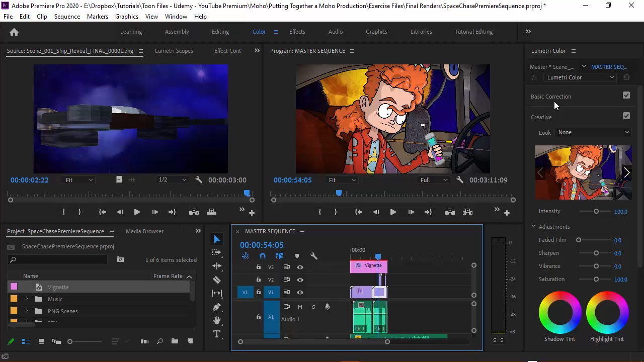Open the Program monitor Fit zoom dropdown
This screenshot has width=644, height=362.
coord(342,180)
